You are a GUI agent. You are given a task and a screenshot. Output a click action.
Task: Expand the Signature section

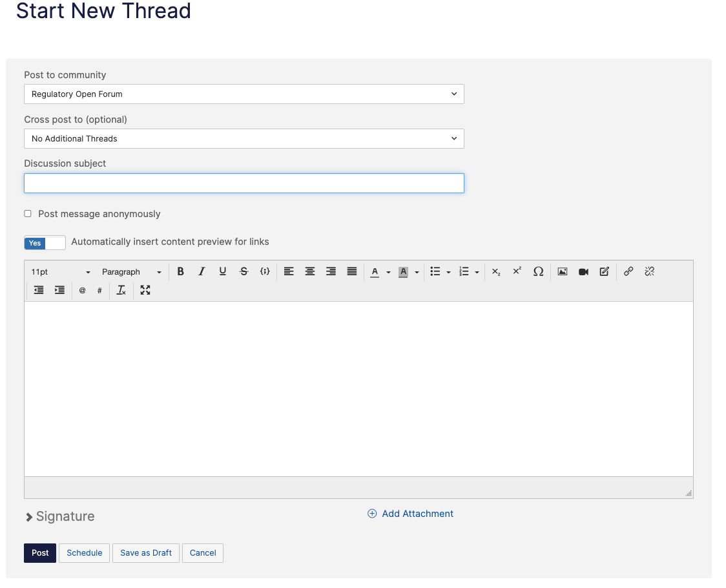tap(59, 516)
